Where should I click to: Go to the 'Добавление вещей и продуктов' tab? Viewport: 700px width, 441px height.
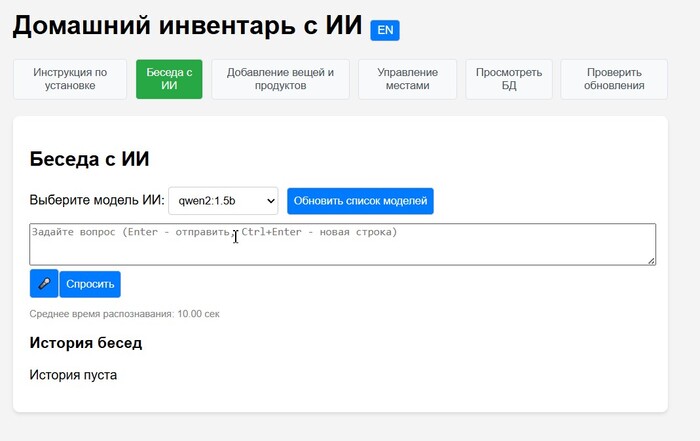280,79
